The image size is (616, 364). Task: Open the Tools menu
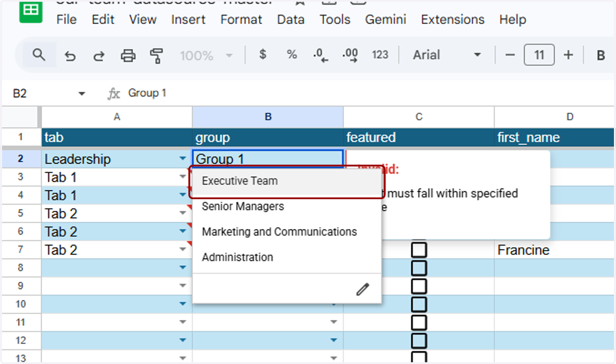335,20
